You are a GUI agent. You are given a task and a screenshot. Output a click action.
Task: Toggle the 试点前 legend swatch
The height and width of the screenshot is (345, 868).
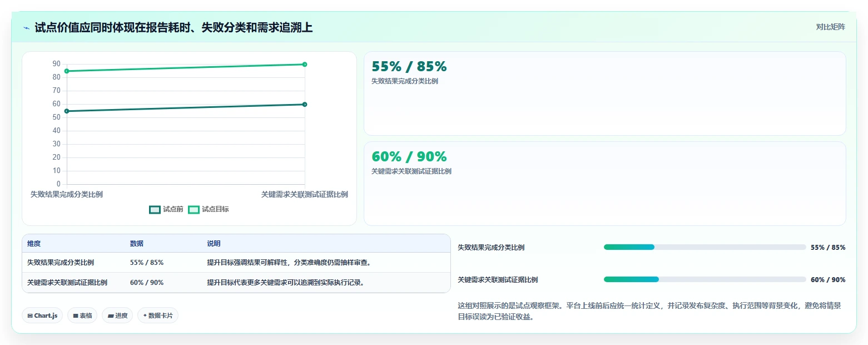(155, 210)
